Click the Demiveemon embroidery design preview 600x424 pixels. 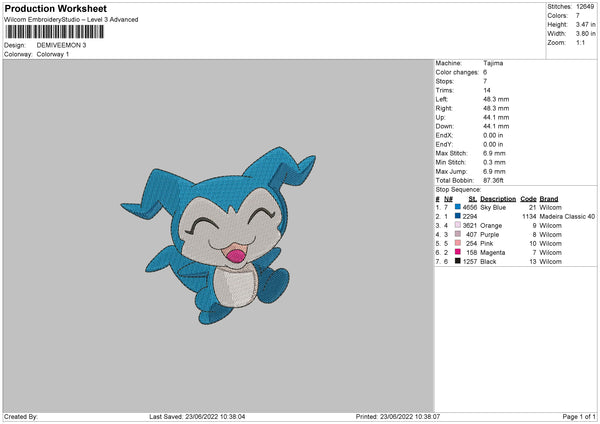point(218,236)
